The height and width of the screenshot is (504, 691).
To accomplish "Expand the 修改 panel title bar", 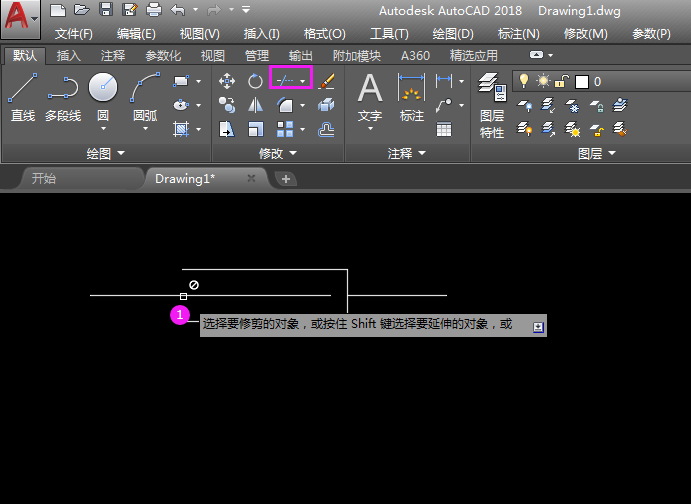I will click(278, 153).
